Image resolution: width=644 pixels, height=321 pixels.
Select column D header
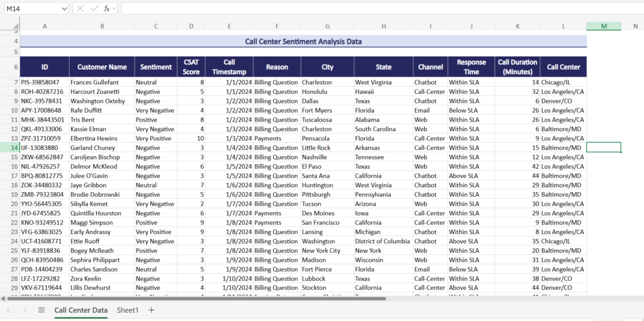click(191, 26)
